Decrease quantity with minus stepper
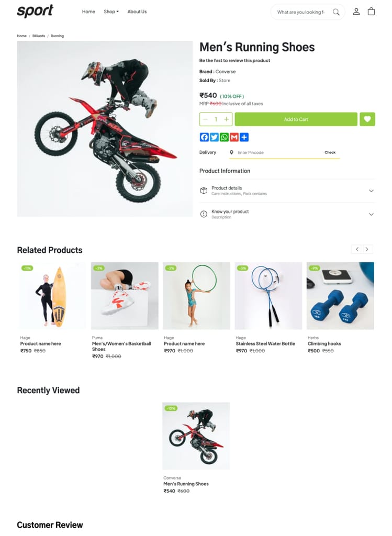The width and height of the screenshot is (392, 536). [205, 119]
